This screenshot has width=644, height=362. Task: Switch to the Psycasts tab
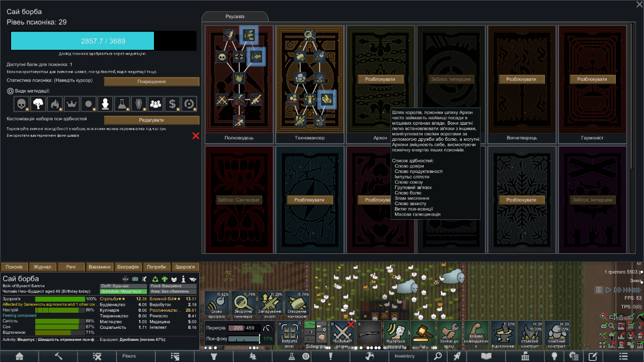click(235, 17)
